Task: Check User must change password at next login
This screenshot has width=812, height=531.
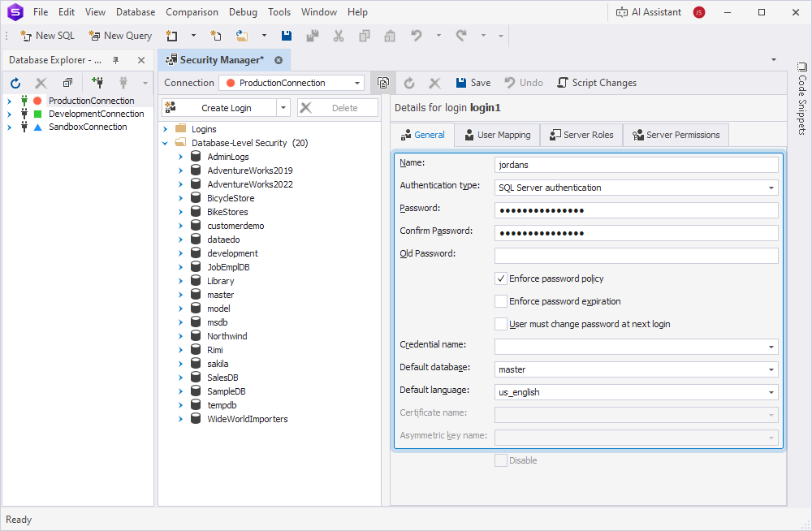Action: (x=502, y=322)
